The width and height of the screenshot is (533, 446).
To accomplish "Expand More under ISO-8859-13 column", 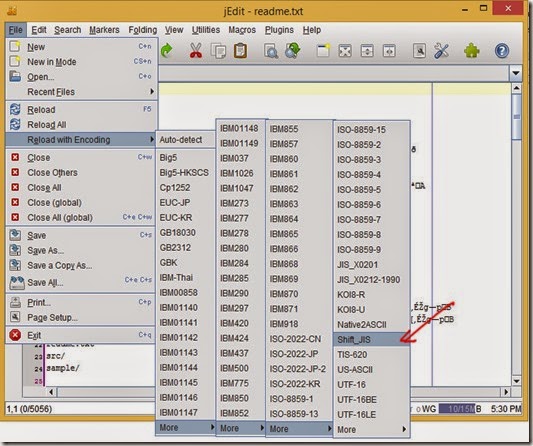I will pyautogui.click(x=299, y=429).
